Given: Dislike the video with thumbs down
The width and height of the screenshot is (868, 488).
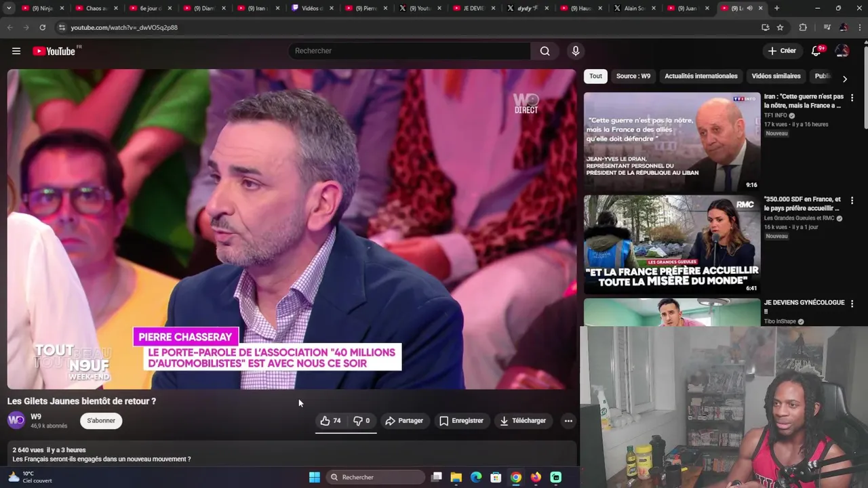Looking at the screenshot, I should (x=362, y=421).
